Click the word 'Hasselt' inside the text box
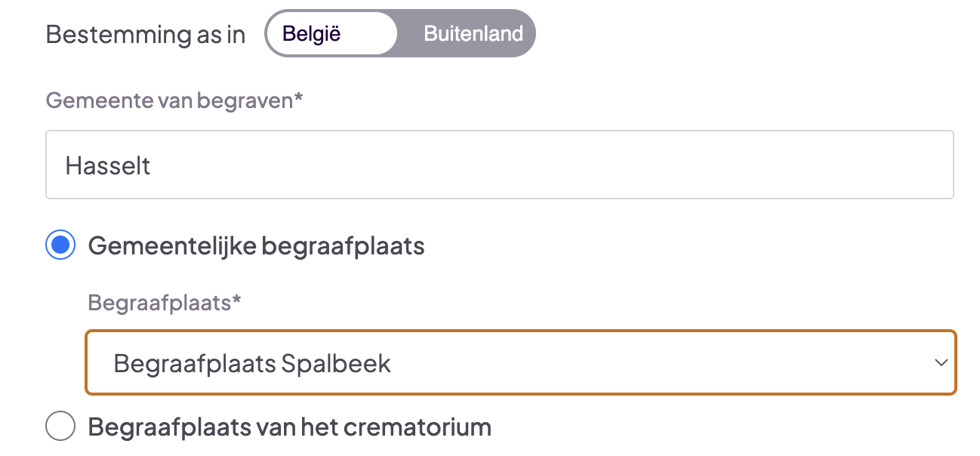The height and width of the screenshot is (456, 980). point(108,165)
